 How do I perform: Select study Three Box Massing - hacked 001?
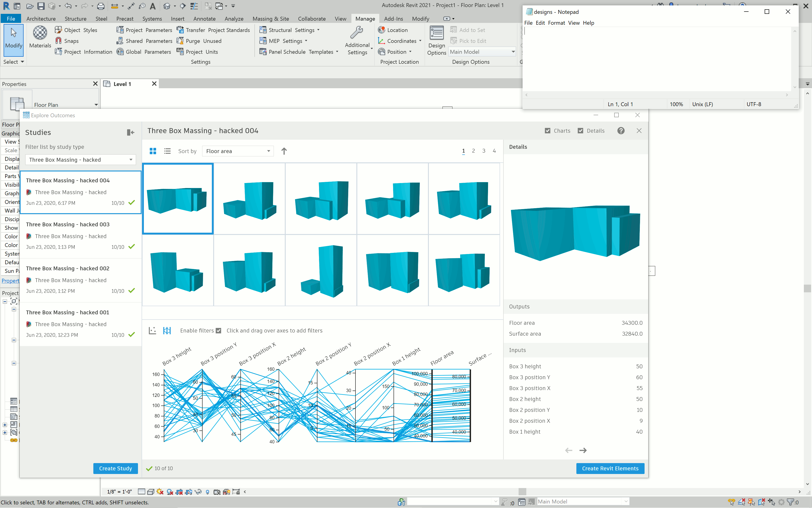coord(80,324)
